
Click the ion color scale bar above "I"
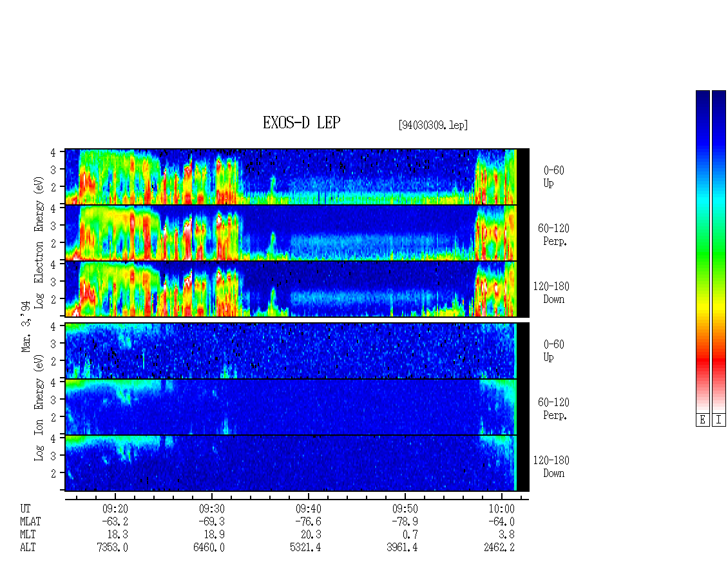719,252
